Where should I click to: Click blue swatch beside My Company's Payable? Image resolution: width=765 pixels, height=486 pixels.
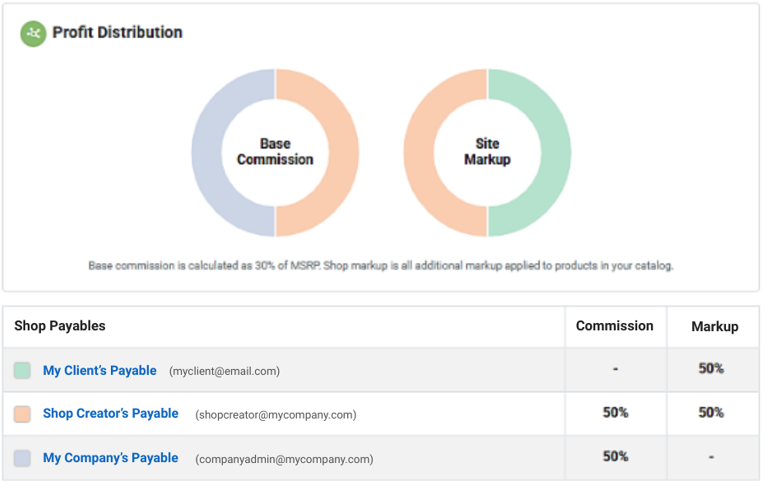pos(22,458)
